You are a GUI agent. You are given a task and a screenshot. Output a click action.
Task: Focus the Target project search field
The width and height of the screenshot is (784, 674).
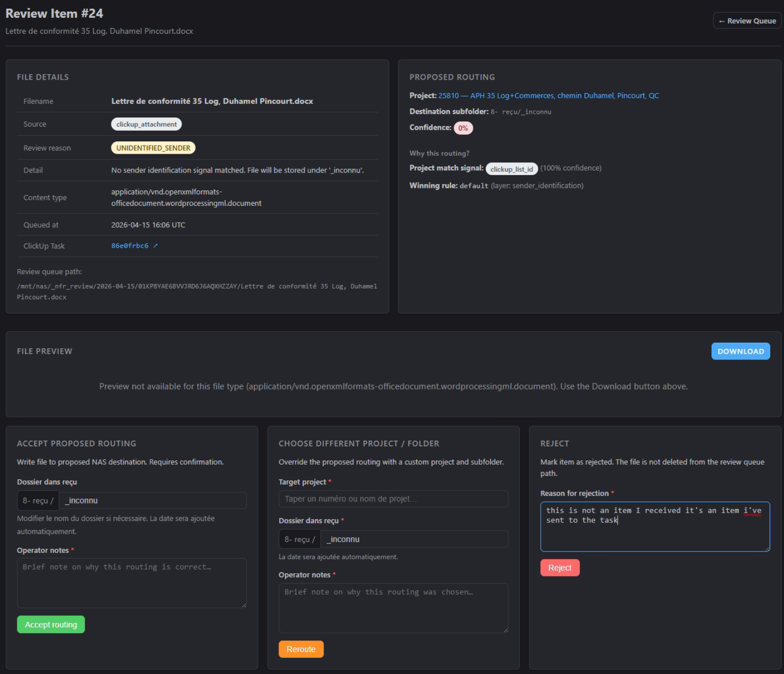(393, 499)
